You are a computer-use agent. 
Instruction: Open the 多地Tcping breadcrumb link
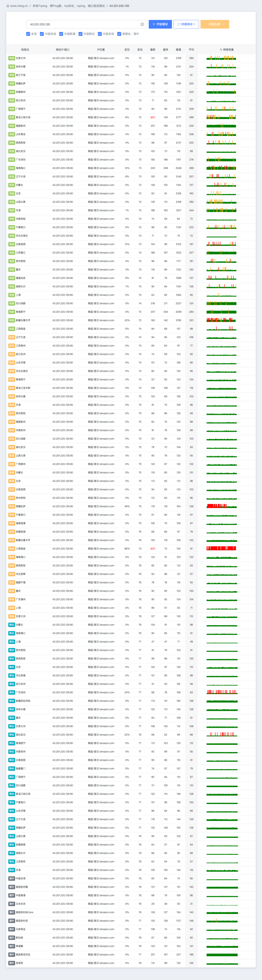(53, 6)
